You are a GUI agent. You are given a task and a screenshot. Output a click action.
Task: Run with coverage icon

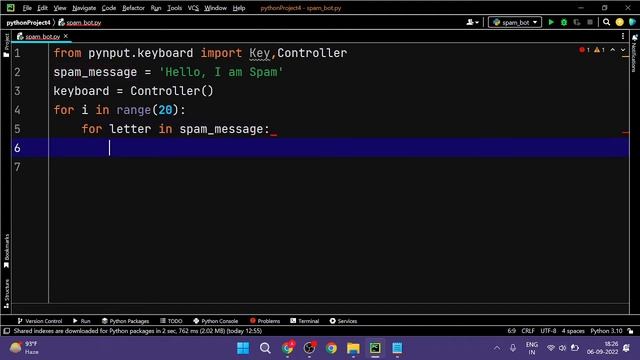pos(577,22)
